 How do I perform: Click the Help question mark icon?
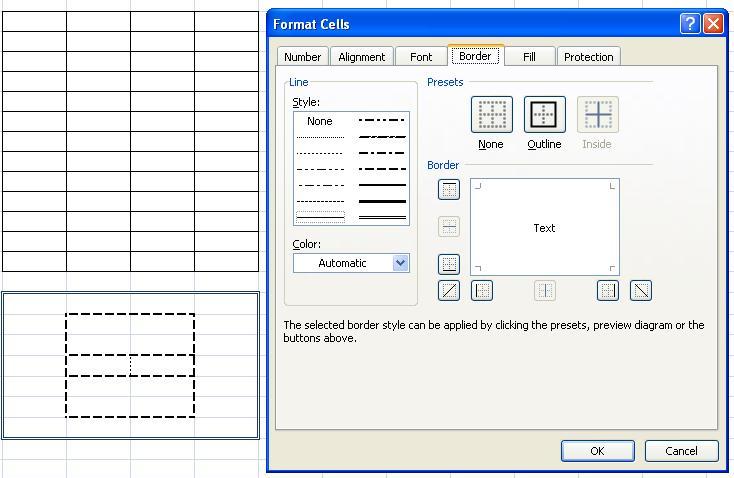pyautogui.click(x=690, y=24)
